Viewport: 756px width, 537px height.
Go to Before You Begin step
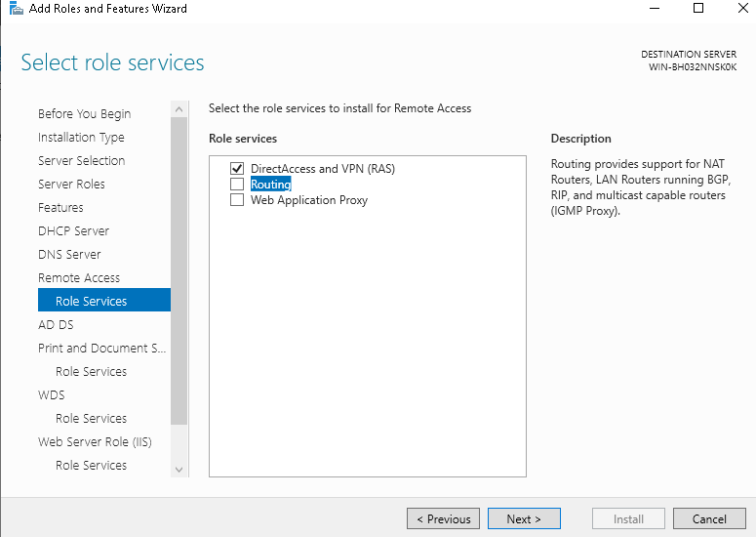coord(84,114)
